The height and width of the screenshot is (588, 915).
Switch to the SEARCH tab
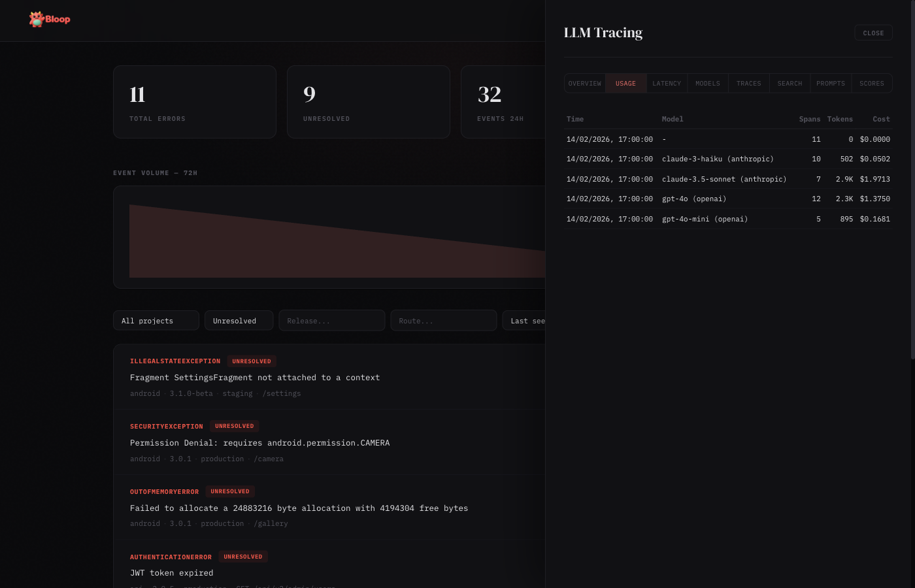click(790, 83)
